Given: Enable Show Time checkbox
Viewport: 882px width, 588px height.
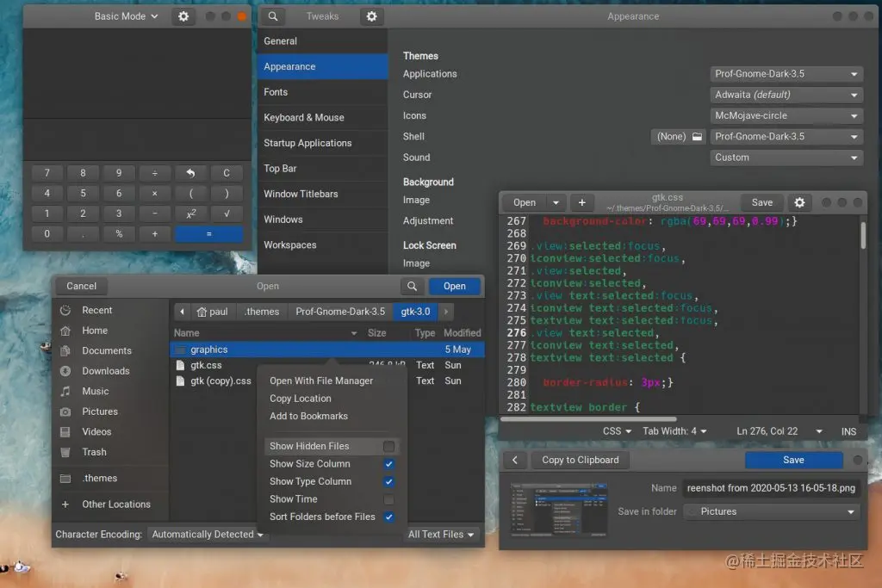Looking at the screenshot, I should [388, 499].
